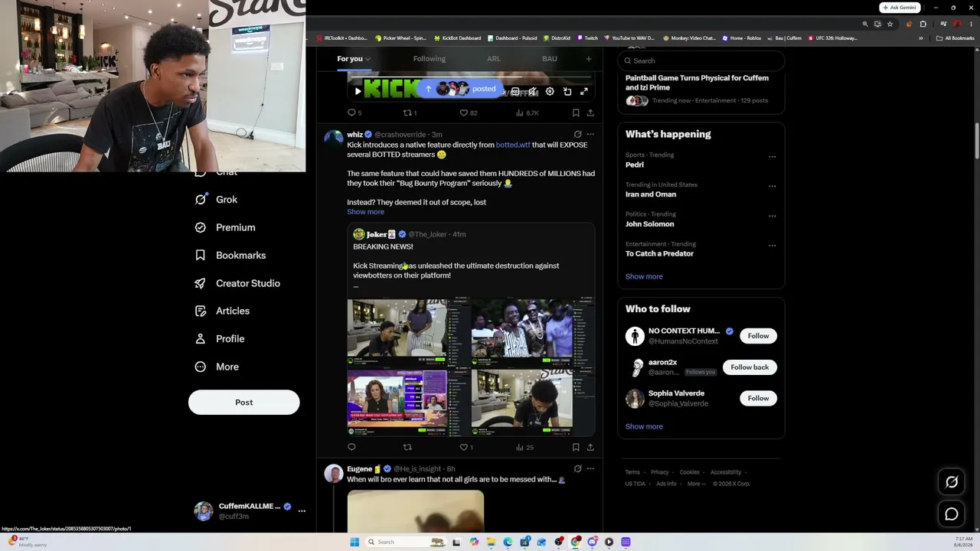The width and height of the screenshot is (980, 551).
Task: Click the Ask Gemini button
Action: [x=900, y=8]
